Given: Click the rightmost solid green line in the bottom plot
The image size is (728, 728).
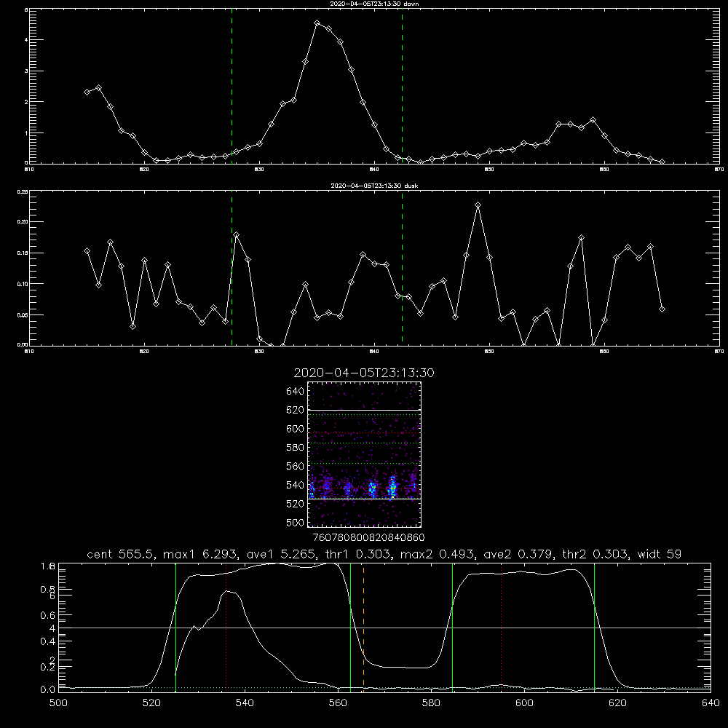Looking at the screenshot, I should pyautogui.click(x=594, y=627).
